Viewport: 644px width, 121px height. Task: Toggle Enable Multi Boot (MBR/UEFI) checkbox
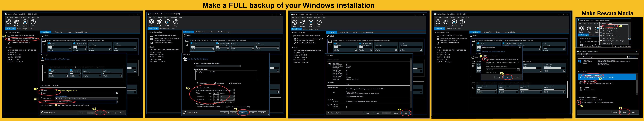[x=578, y=102]
